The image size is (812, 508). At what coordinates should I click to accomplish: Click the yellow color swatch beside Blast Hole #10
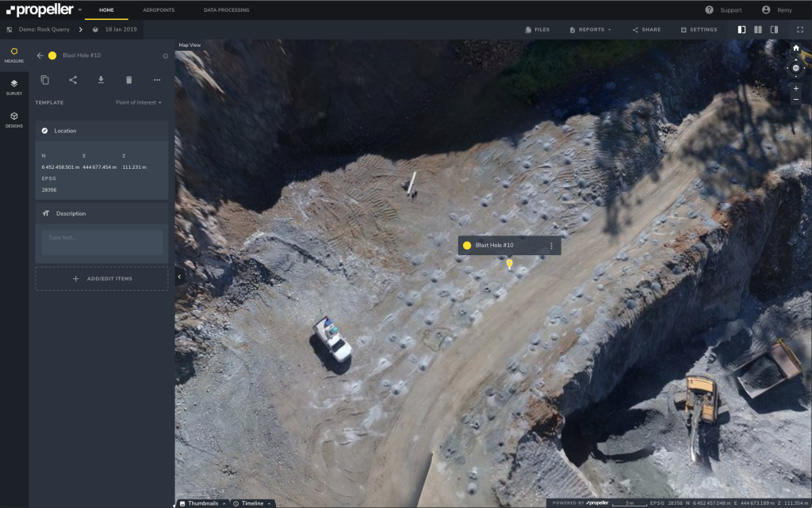(x=52, y=55)
